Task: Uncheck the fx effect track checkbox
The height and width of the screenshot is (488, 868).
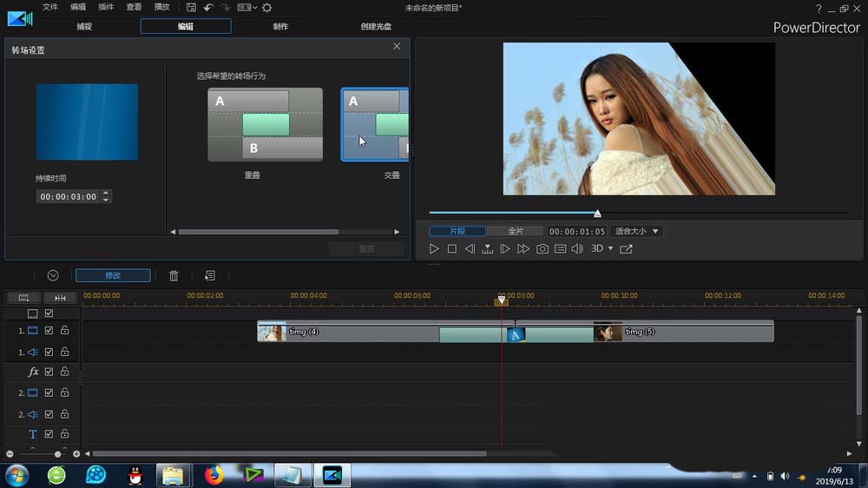Action: pos(49,372)
